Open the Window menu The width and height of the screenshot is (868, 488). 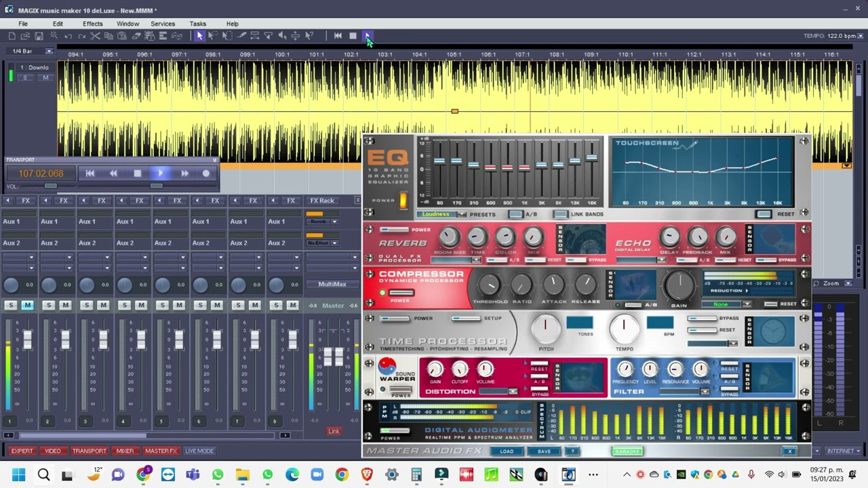[127, 24]
